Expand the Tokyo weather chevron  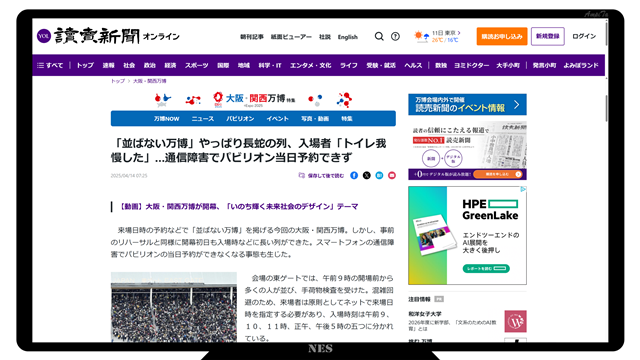click(459, 33)
